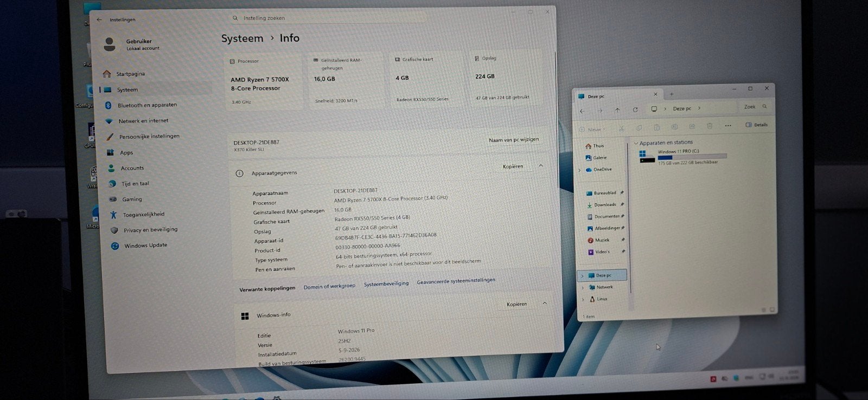Screen dimensions: 868x400
Task: Expand the Netwerk tree node
Action: click(583, 288)
